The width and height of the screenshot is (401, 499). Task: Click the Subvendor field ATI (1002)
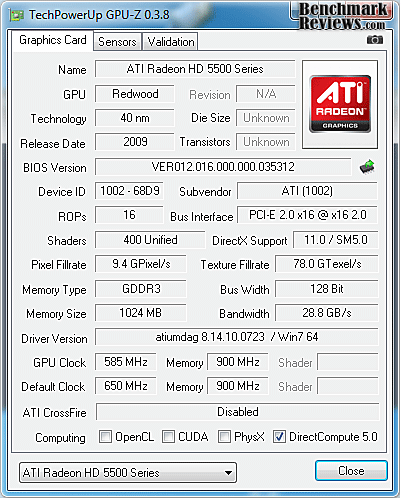(x=307, y=191)
